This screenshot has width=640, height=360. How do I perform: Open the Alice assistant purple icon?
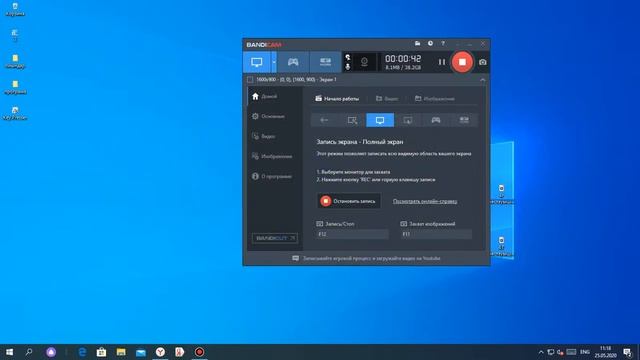pos(51,352)
